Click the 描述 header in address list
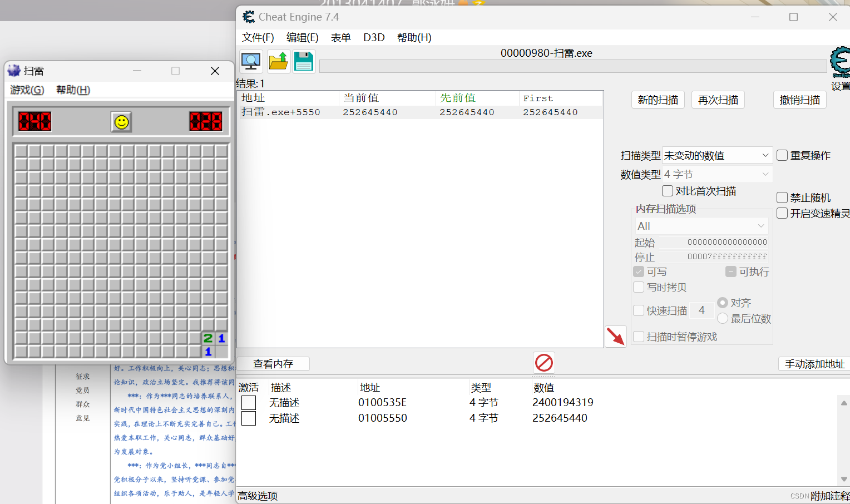The width and height of the screenshot is (850, 504). (281, 387)
